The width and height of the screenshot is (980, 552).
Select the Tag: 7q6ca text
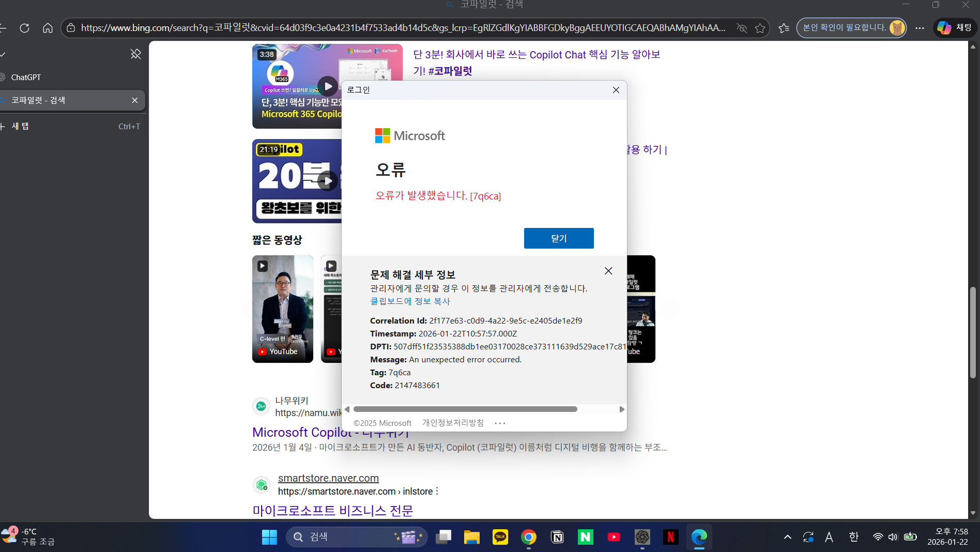(x=390, y=372)
